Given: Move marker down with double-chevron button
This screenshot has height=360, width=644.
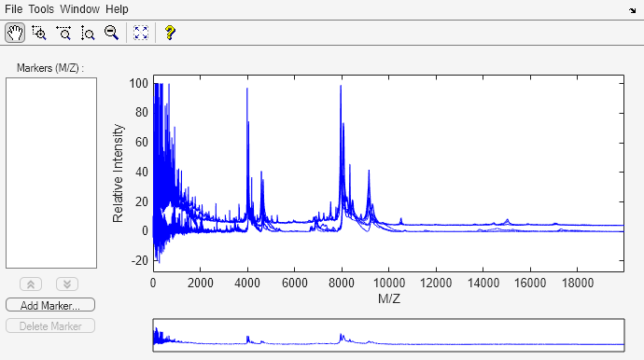Looking at the screenshot, I should [x=67, y=284].
